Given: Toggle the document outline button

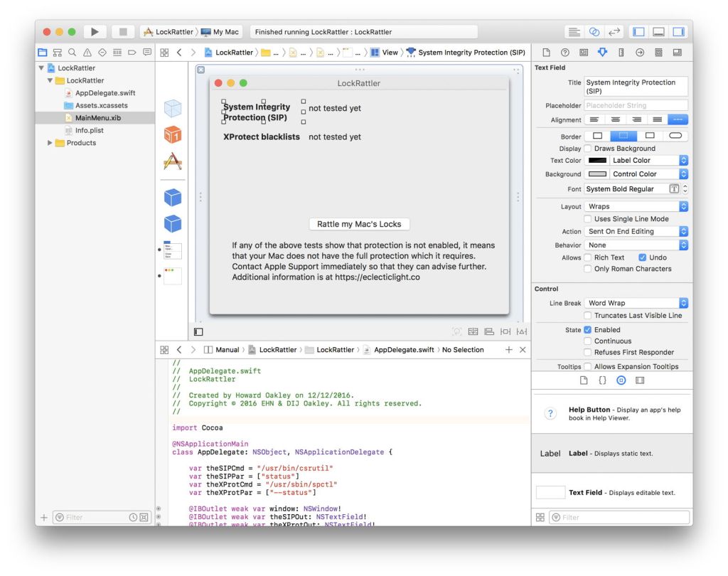Looking at the screenshot, I should [198, 331].
